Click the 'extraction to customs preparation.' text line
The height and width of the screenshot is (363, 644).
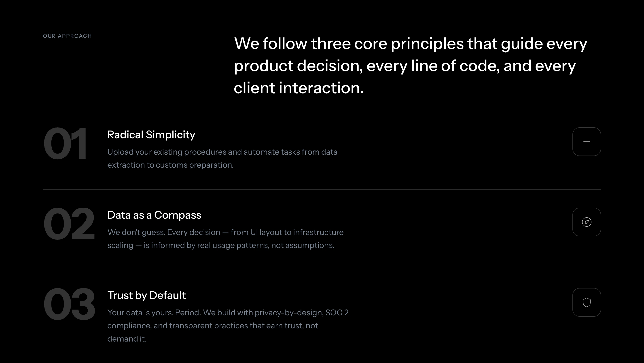pyautogui.click(x=170, y=165)
